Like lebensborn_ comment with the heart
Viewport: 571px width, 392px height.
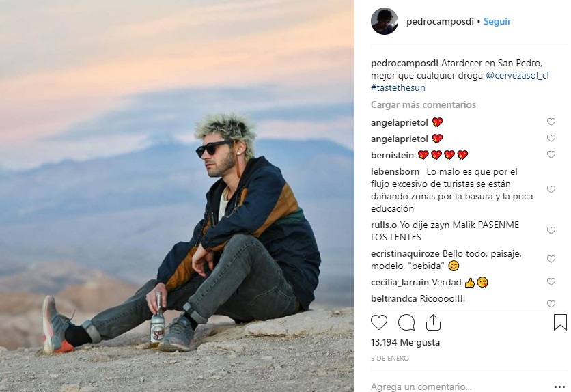tap(551, 190)
